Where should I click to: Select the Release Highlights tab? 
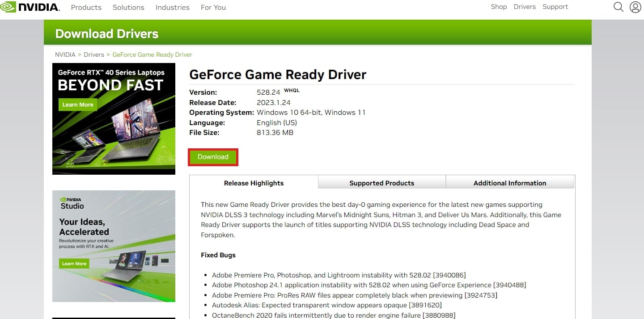(x=254, y=183)
